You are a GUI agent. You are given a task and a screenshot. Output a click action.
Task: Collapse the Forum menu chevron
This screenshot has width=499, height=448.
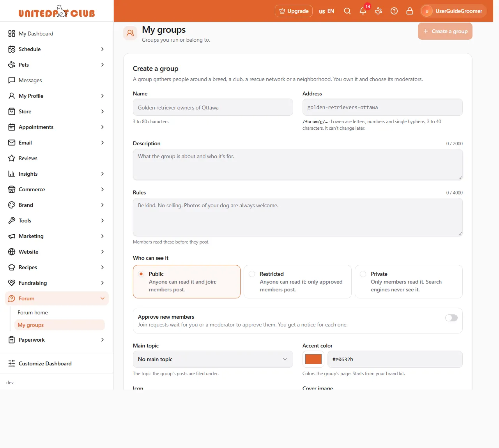click(x=103, y=298)
